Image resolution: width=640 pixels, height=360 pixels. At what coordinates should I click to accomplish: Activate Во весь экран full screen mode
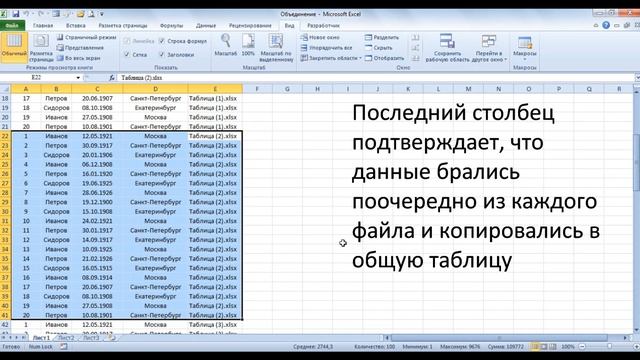click(78, 58)
